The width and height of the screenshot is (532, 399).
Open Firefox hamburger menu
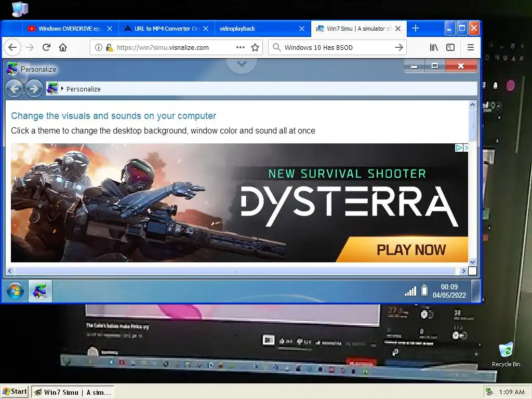pyautogui.click(x=471, y=47)
